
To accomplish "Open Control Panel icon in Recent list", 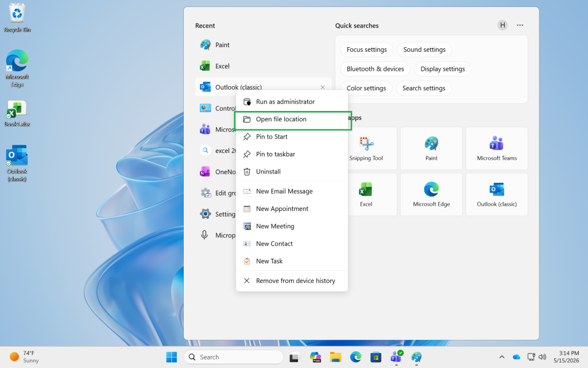I will (x=205, y=108).
